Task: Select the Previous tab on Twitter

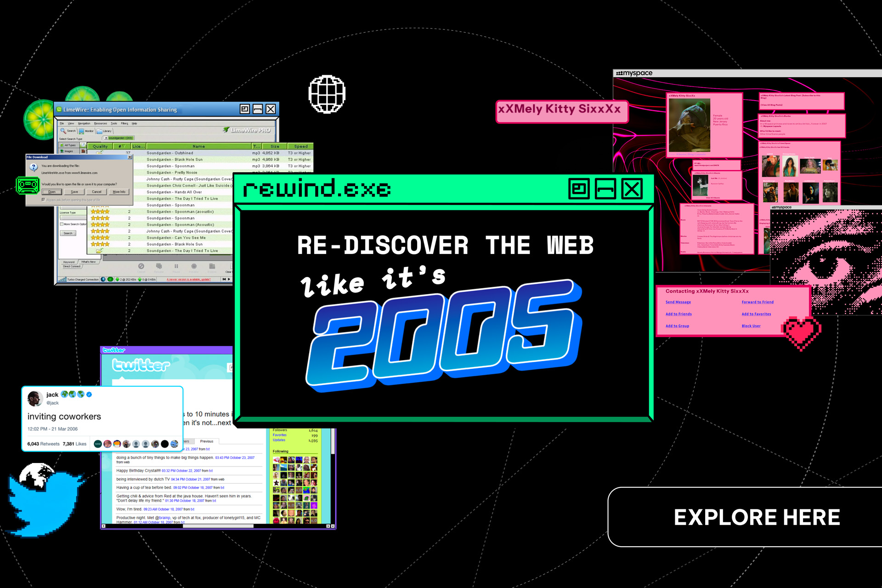Action: coord(206,441)
